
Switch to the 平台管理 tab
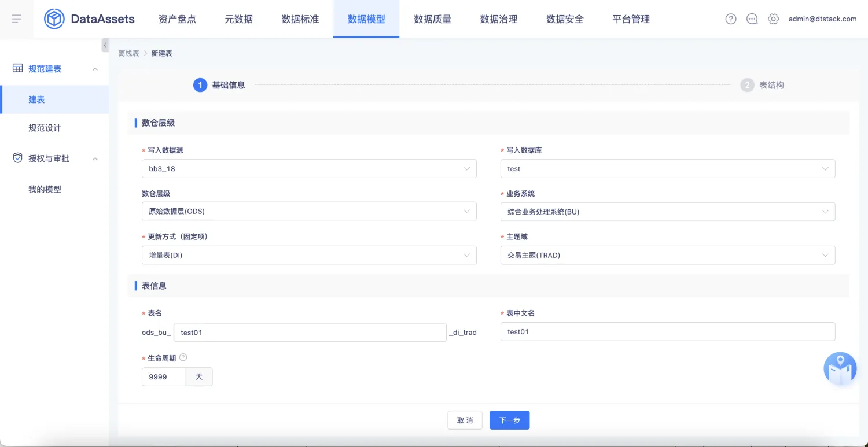click(631, 19)
